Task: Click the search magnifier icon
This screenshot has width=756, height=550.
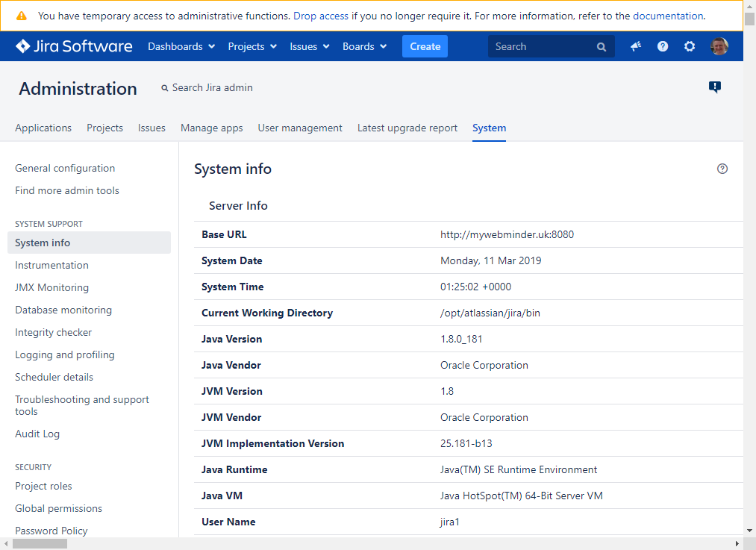Action: [x=602, y=47]
